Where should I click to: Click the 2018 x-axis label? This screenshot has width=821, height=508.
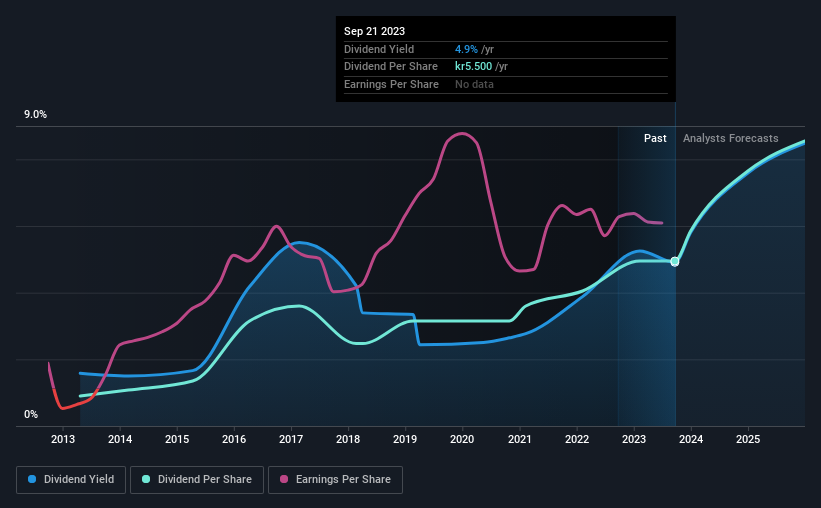(x=348, y=439)
